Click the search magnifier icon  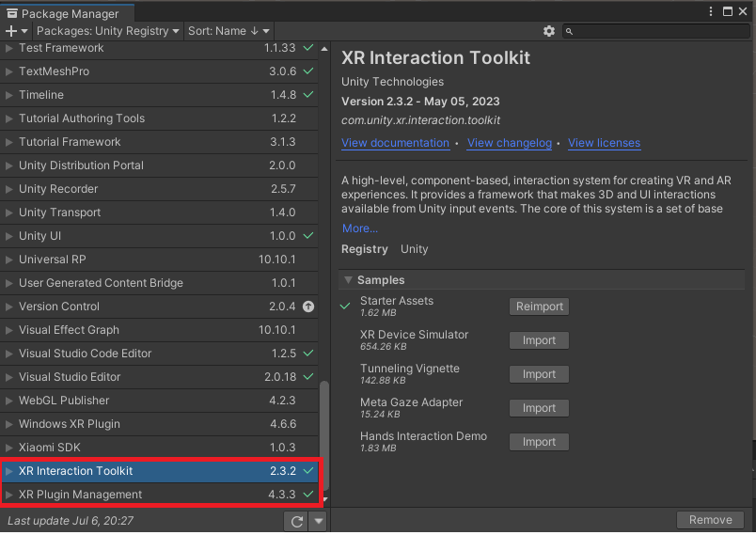tap(569, 31)
